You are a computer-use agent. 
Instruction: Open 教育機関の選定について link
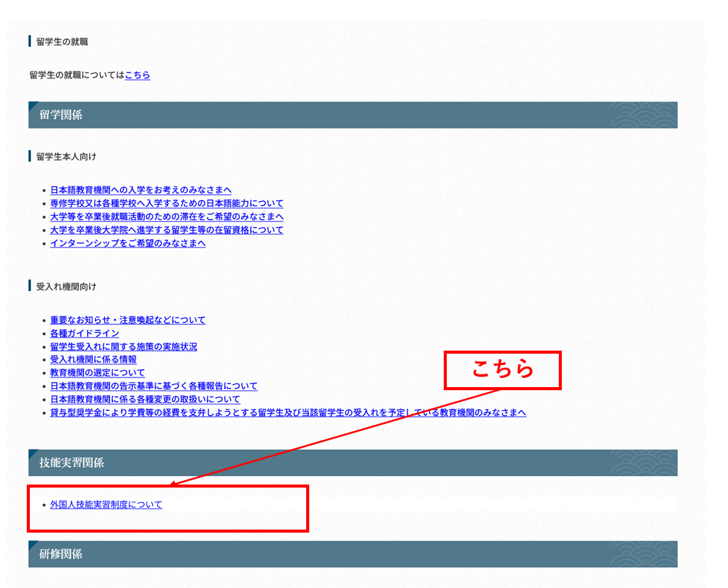coord(97,373)
